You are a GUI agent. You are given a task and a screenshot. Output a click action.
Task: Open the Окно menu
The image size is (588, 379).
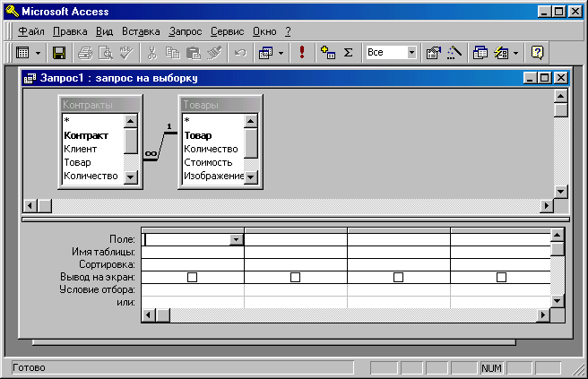pyautogui.click(x=264, y=31)
